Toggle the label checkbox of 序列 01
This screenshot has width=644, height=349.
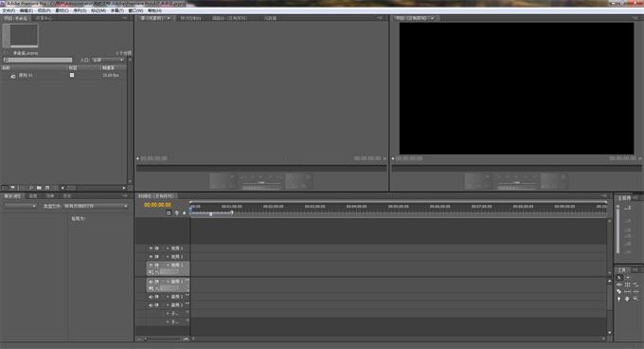coord(72,75)
